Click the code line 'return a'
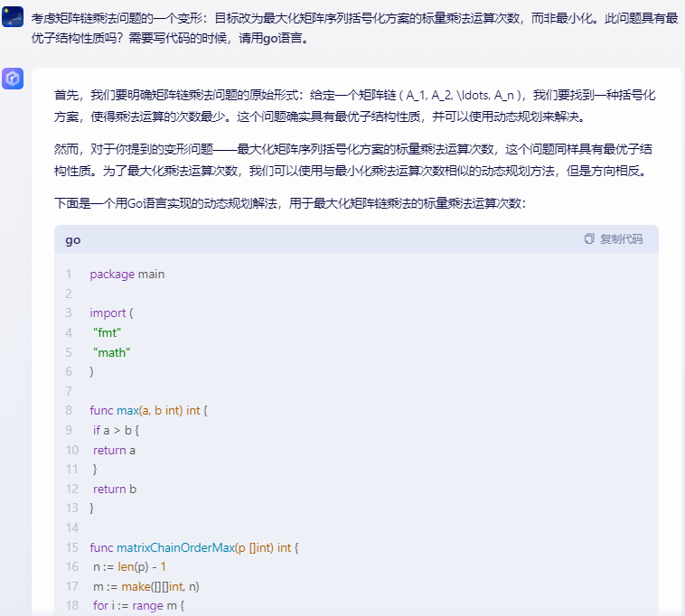The image size is (685, 616). pos(114,450)
